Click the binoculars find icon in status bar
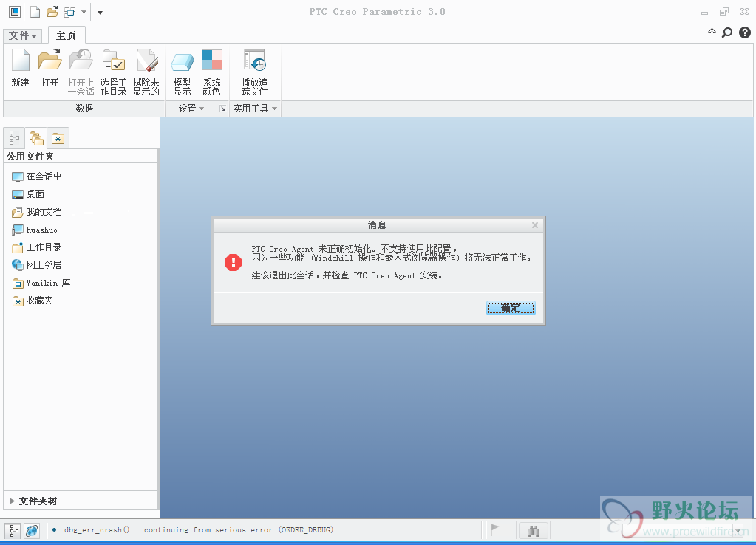This screenshot has height=545, width=756. click(x=534, y=531)
